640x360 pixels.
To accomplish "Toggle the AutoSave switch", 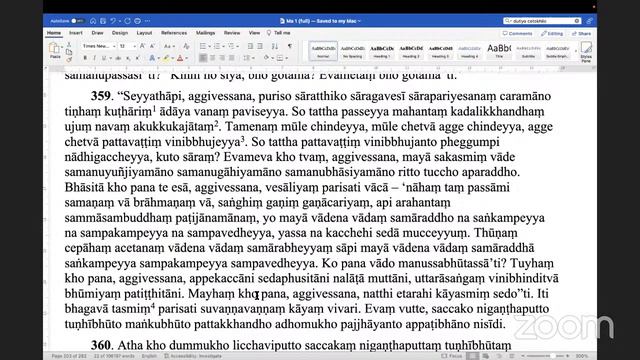I will pos(77,21).
